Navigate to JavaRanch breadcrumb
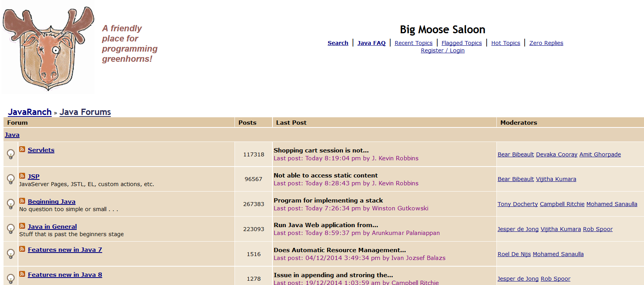The image size is (644, 285). pyautogui.click(x=30, y=112)
